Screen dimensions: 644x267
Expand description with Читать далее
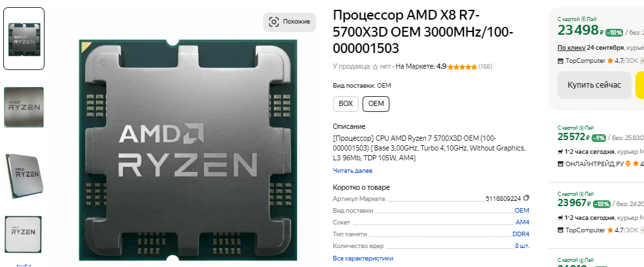click(x=352, y=170)
